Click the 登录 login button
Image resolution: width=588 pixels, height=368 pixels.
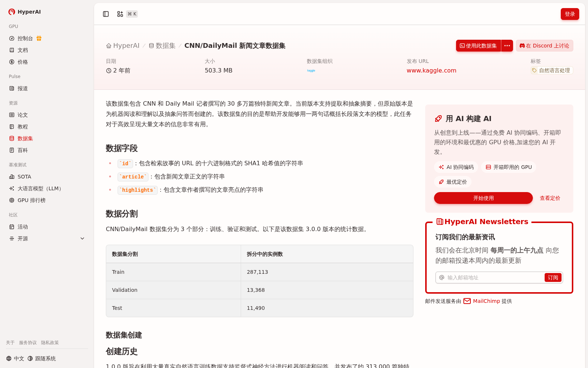click(x=570, y=14)
